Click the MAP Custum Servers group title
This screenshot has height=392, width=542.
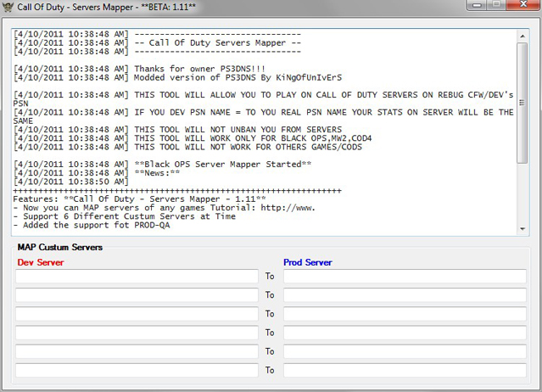(x=60, y=247)
